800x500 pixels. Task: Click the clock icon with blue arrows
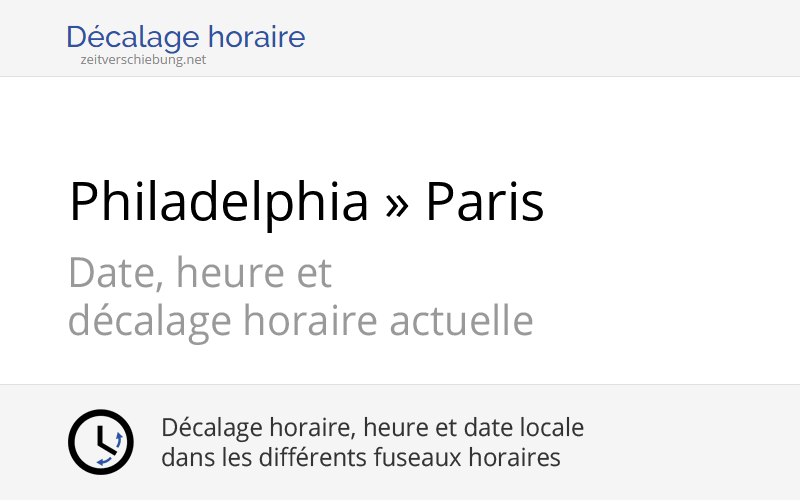click(x=100, y=442)
